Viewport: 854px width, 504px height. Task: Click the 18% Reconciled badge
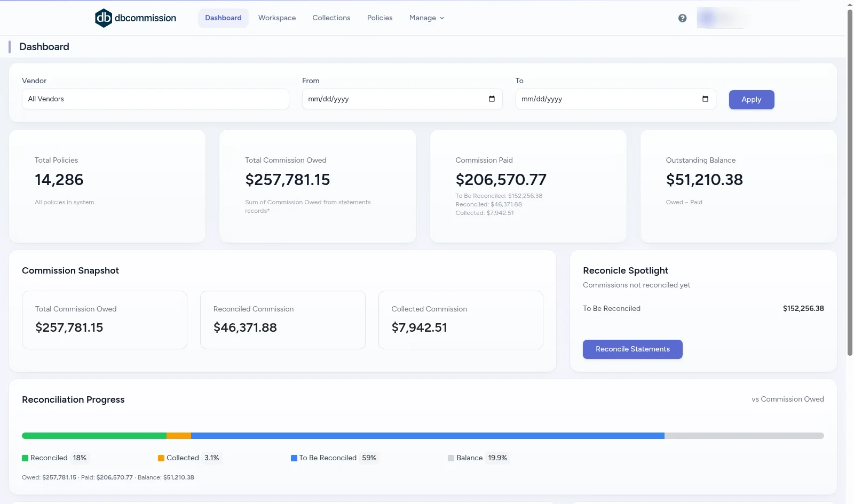pyautogui.click(x=80, y=458)
